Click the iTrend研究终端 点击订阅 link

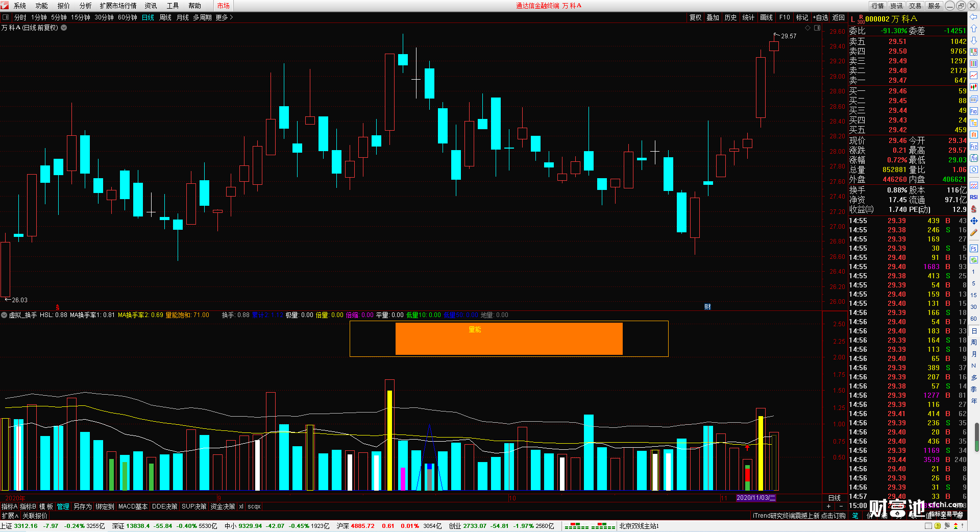799,516
